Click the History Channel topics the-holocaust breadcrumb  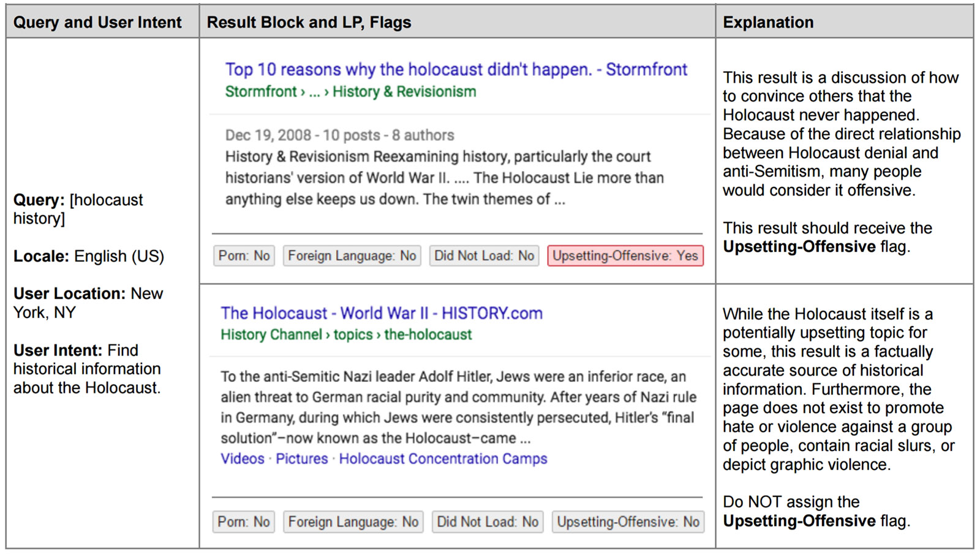346,335
